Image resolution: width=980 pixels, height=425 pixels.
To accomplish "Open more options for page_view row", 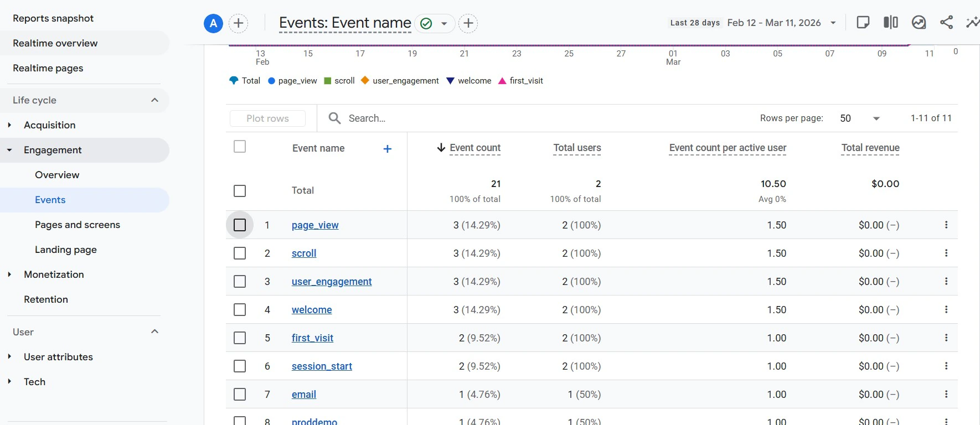I will 946,225.
